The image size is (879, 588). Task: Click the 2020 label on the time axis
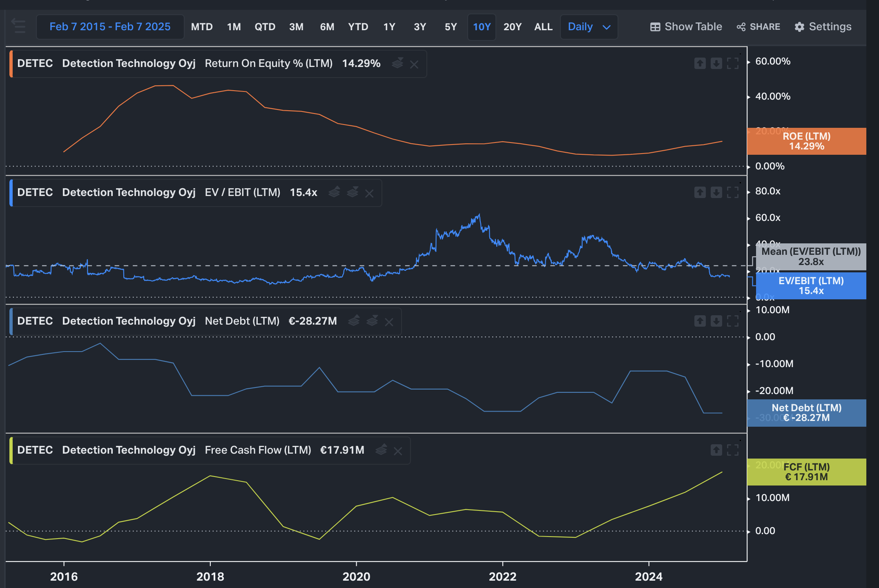pyautogui.click(x=356, y=577)
